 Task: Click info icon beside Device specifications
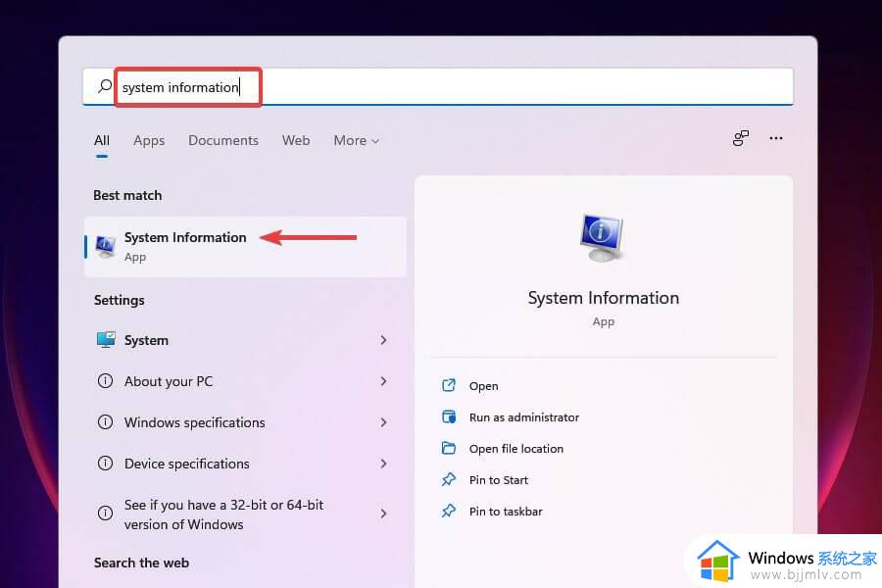pyautogui.click(x=105, y=464)
